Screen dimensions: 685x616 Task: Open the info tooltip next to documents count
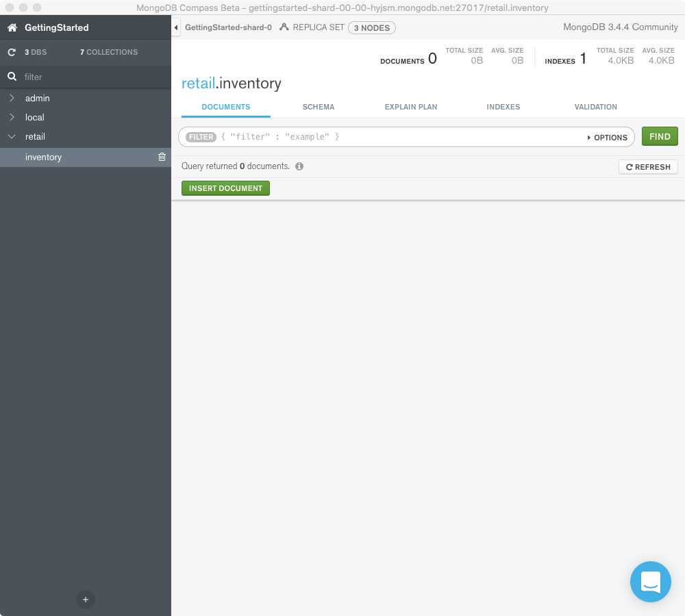click(x=299, y=166)
